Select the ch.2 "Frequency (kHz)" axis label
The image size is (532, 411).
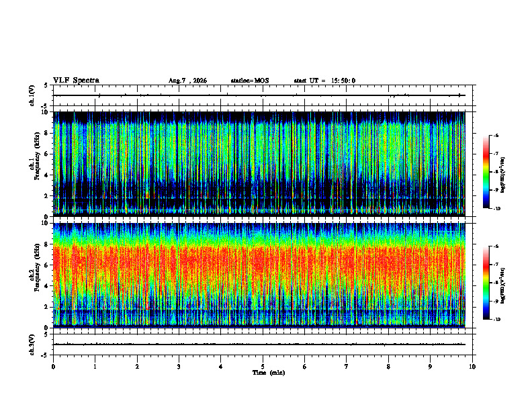pos(37,267)
